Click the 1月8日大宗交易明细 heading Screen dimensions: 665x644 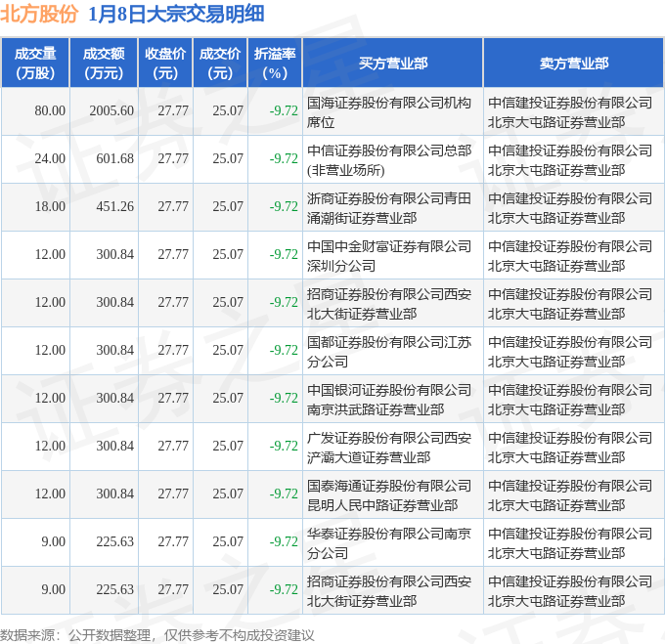click(176, 14)
